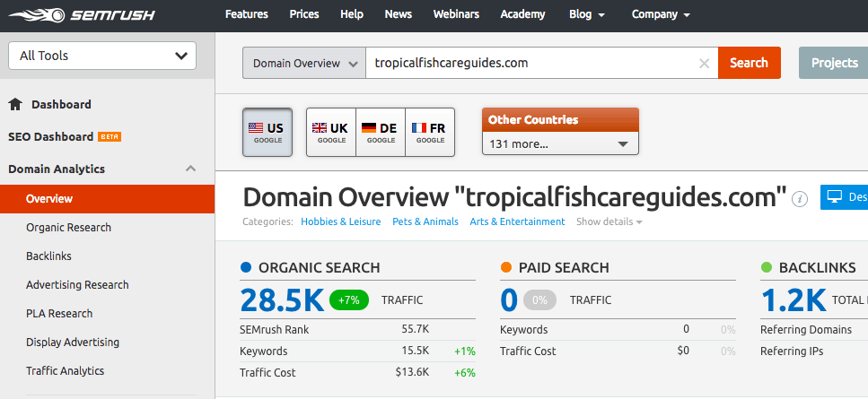Click the ORGANIC SEARCH heading

click(x=319, y=267)
